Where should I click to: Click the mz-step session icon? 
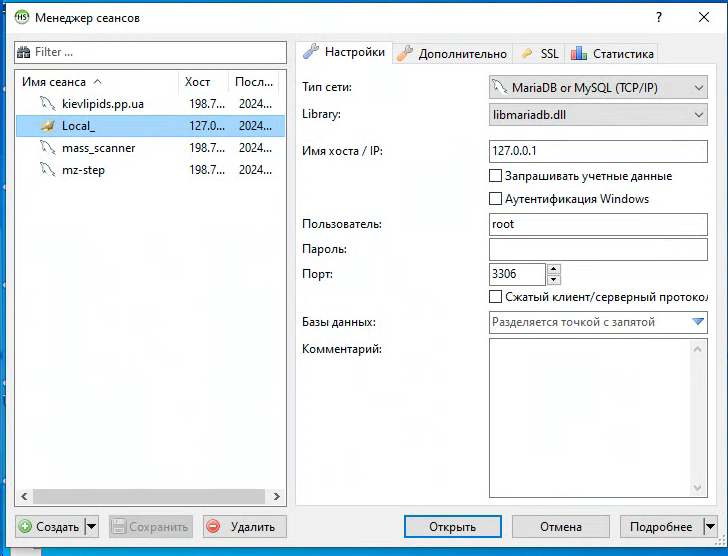click(x=47, y=170)
